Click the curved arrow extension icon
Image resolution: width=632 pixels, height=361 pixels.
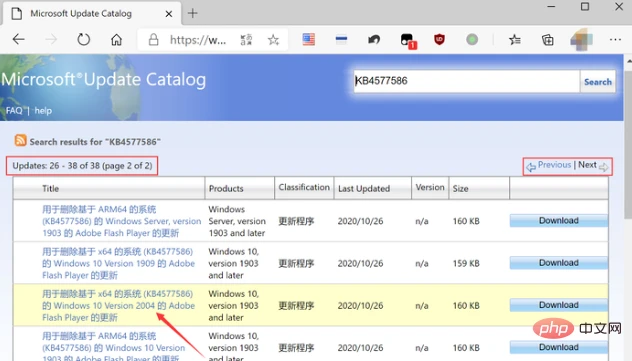coord(374,39)
